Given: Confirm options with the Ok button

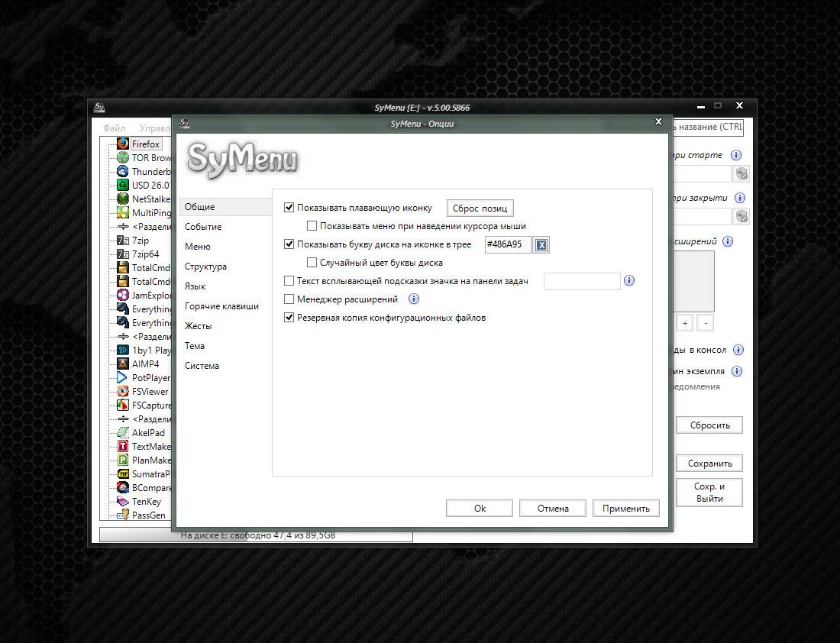Looking at the screenshot, I should 480,509.
